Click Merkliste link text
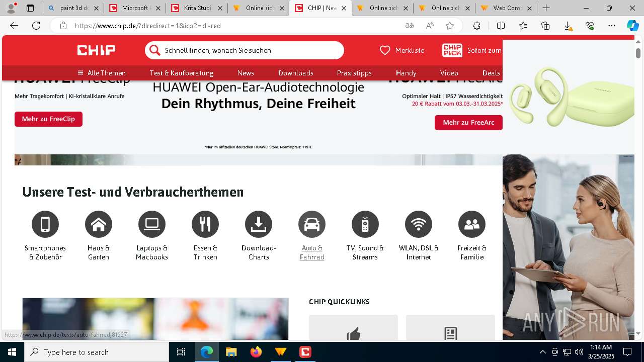Screen dimensions: 644x362 pyautogui.click(x=410, y=50)
